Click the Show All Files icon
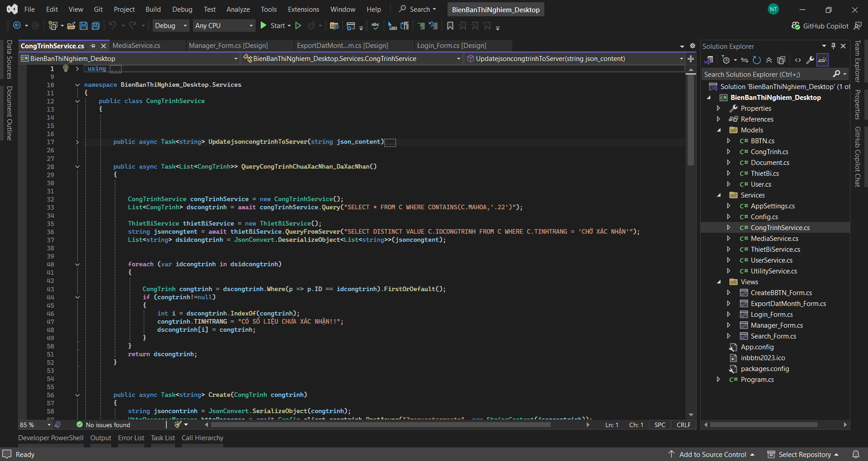The image size is (868, 461). coord(781,60)
